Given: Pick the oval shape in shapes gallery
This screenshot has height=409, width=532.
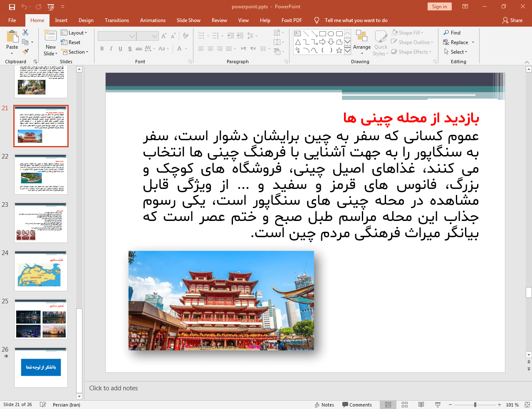Looking at the screenshot, I should click(x=331, y=34).
